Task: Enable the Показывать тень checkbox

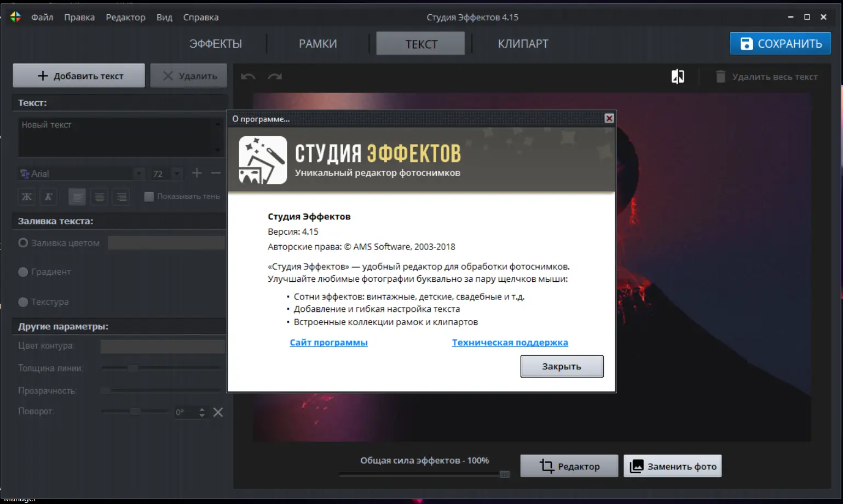Action: [x=148, y=196]
